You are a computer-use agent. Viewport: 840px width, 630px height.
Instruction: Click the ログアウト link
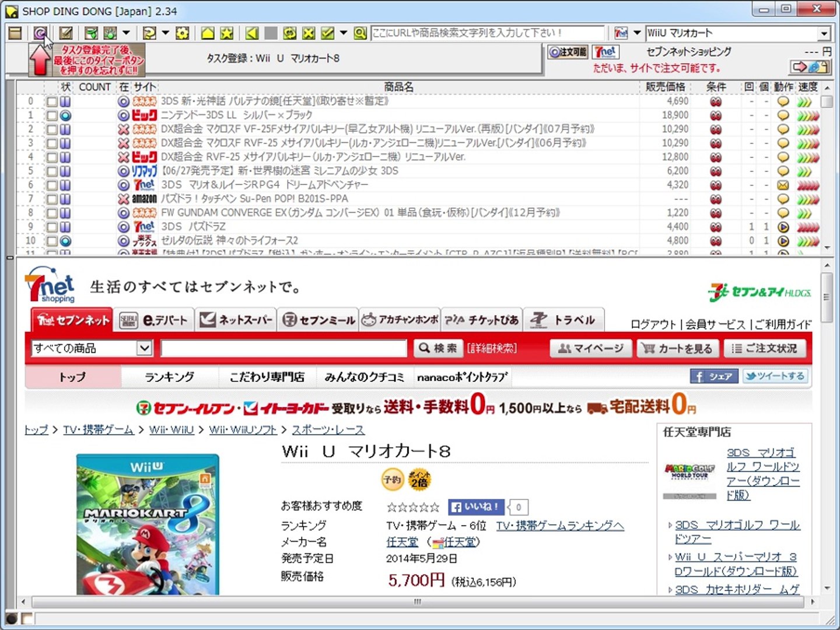(653, 324)
